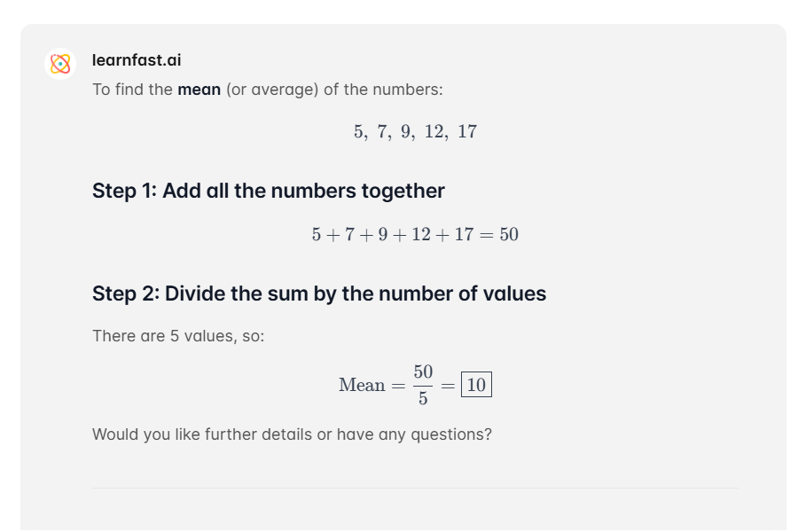Click the words "To find the" in the intro
This screenshot has height=532, width=798.
132,90
